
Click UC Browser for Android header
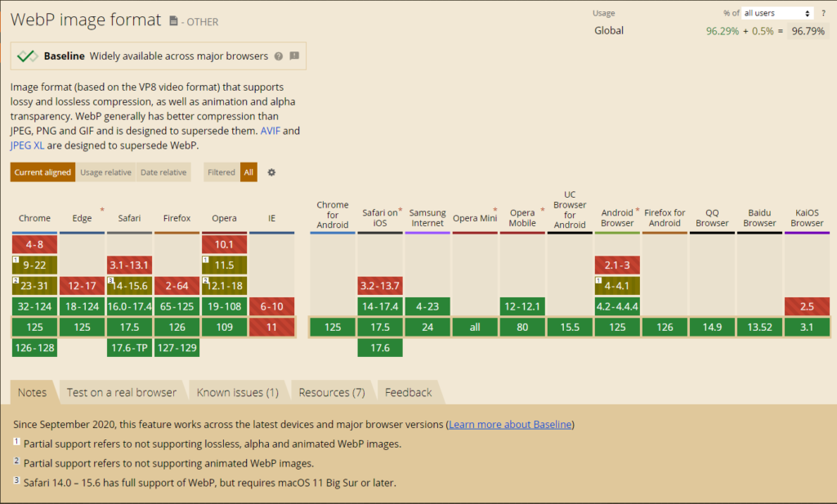coord(570,210)
